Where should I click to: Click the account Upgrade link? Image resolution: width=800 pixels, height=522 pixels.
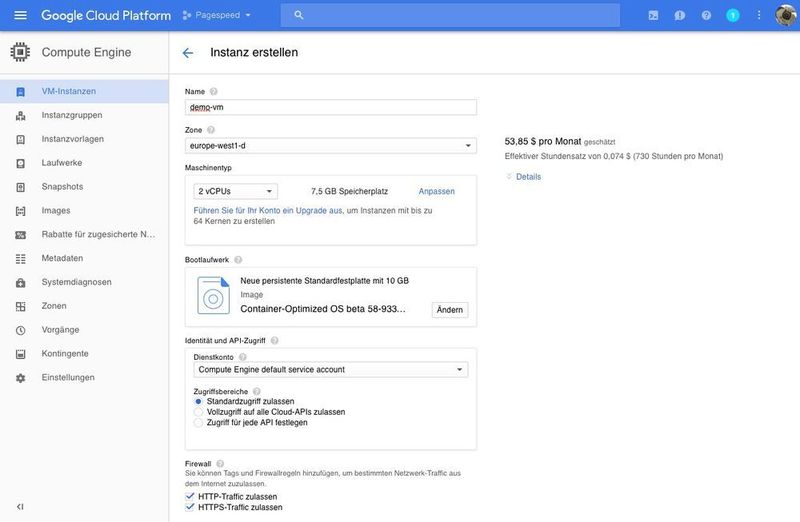[268, 210]
